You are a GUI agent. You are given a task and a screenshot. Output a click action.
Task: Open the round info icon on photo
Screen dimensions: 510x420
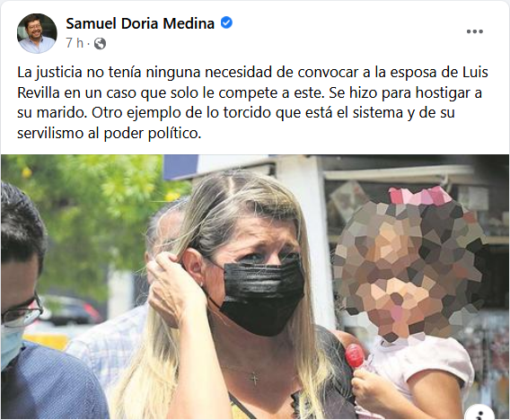[x=481, y=414]
